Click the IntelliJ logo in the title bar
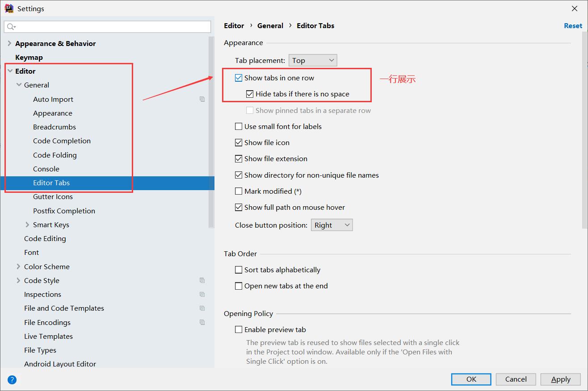This screenshot has height=391, width=588. pyautogui.click(x=9, y=8)
